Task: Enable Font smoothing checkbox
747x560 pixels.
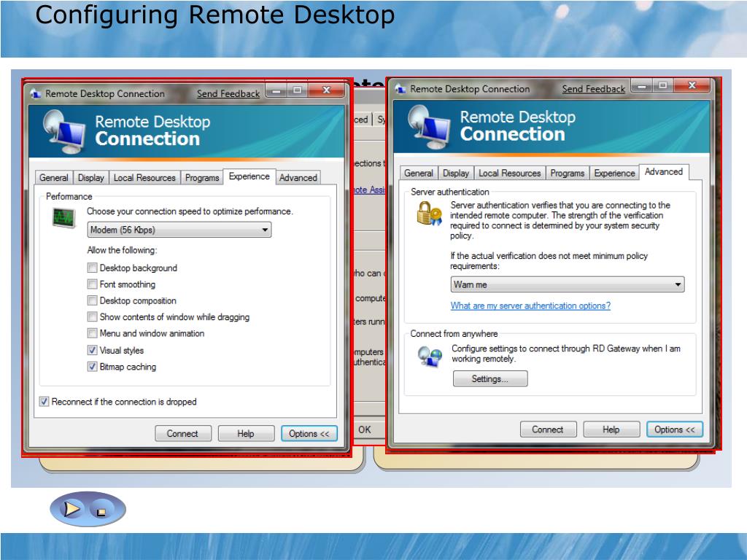Action: pos(93,284)
